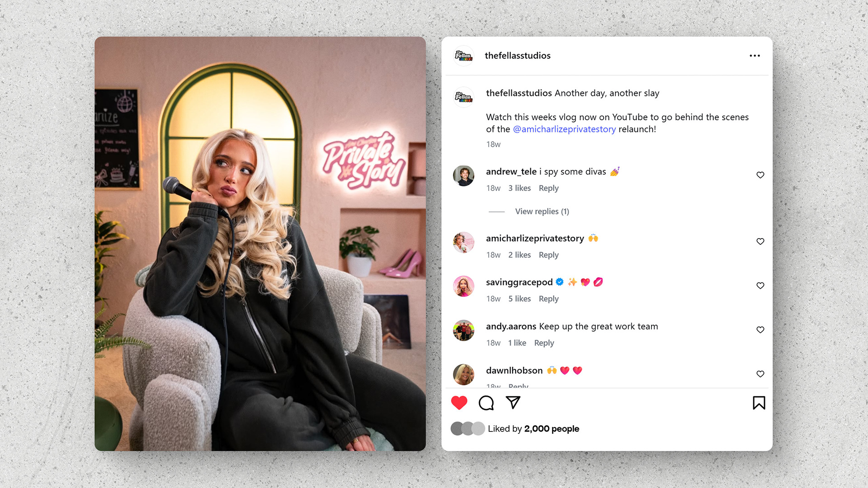The width and height of the screenshot is (868, 488).
Task: Reply to andrew_tele's comment
Action: pos(548,188)
